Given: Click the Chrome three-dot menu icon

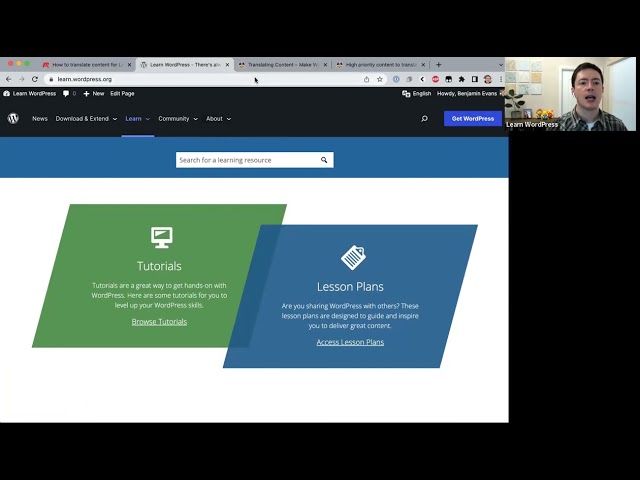Looking at the screenshot, I should point(501,79).
